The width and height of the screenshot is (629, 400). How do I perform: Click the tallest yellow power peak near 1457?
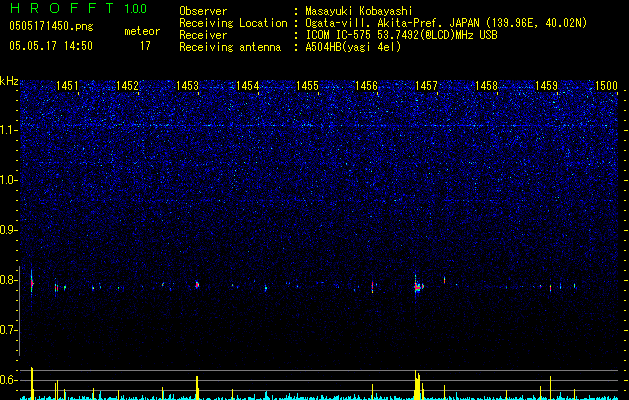(417, 385)
